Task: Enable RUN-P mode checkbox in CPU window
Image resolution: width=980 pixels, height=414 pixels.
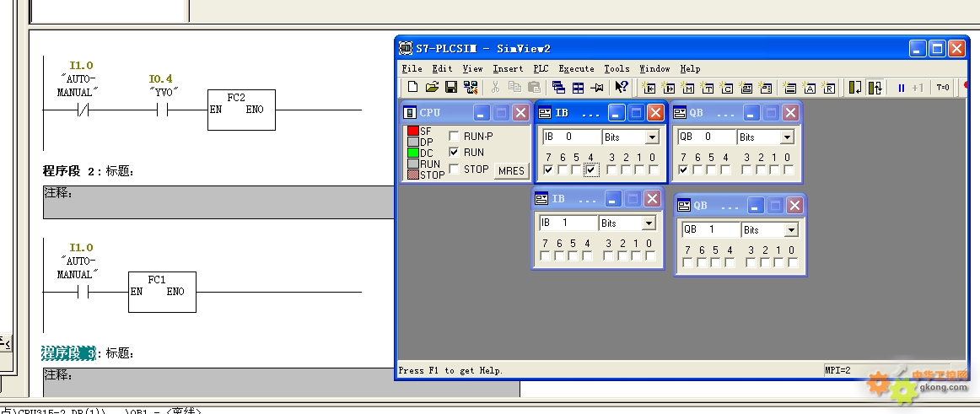Action: (x=454, y=136)
